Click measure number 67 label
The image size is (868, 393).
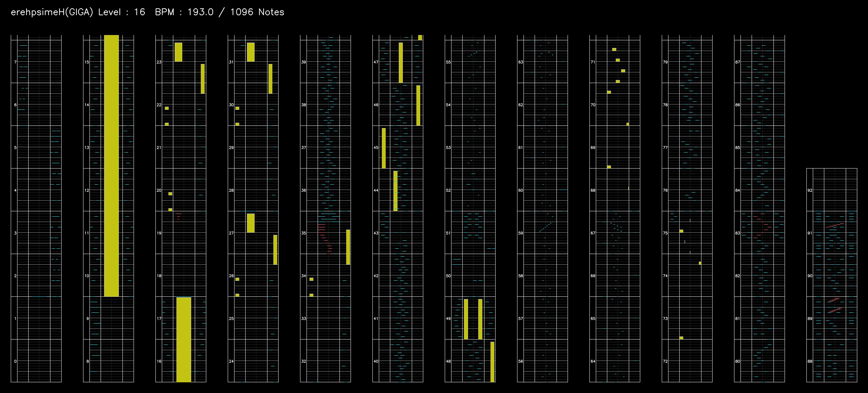(593, 233)
